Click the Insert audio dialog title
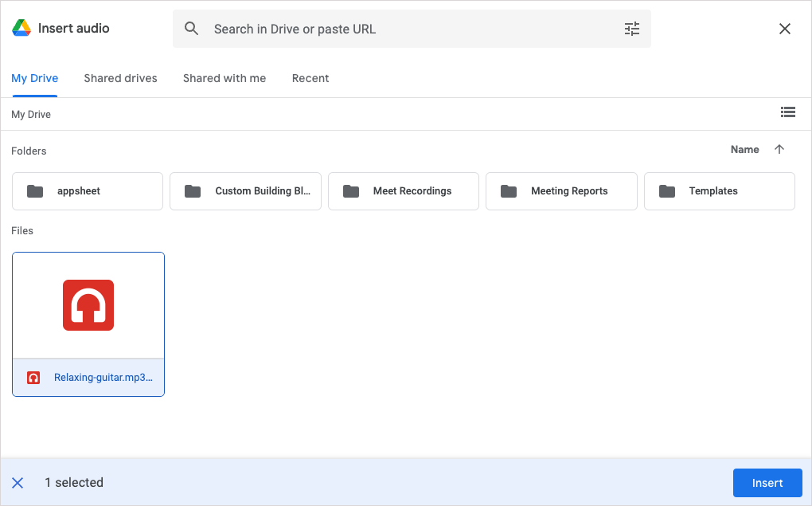Image resolution: width=812 pixels, height=506 pixels. pyautogui.click(x=73, y=28)
